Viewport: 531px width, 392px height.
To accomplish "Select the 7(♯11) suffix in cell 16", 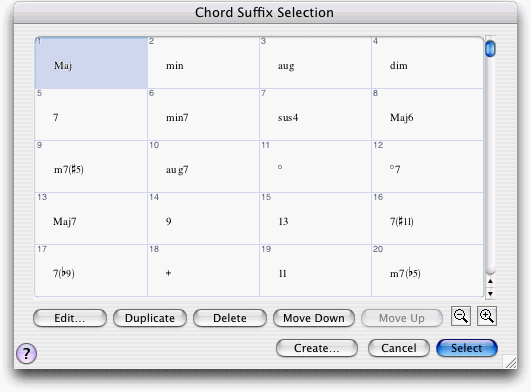I will [427, 219].
